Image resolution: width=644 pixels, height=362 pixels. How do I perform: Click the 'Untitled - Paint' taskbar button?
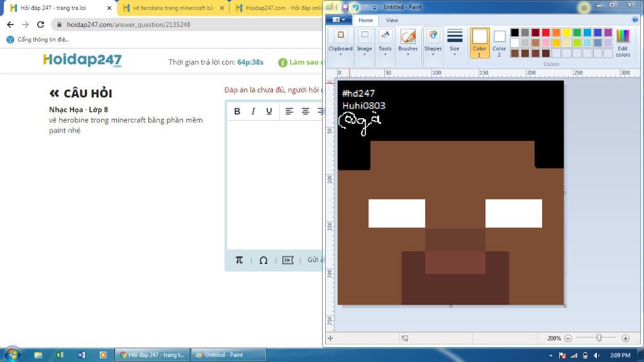click(228, 355)
